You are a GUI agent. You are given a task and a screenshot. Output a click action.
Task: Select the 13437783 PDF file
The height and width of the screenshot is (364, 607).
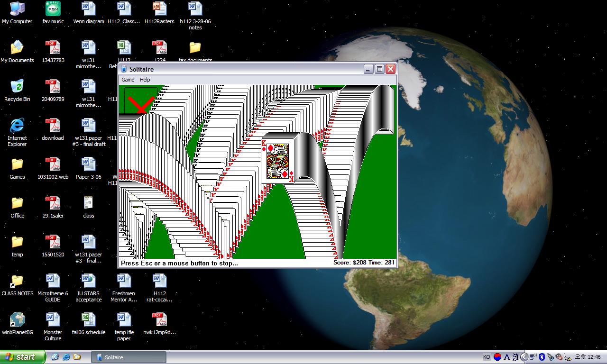(53, 52)
